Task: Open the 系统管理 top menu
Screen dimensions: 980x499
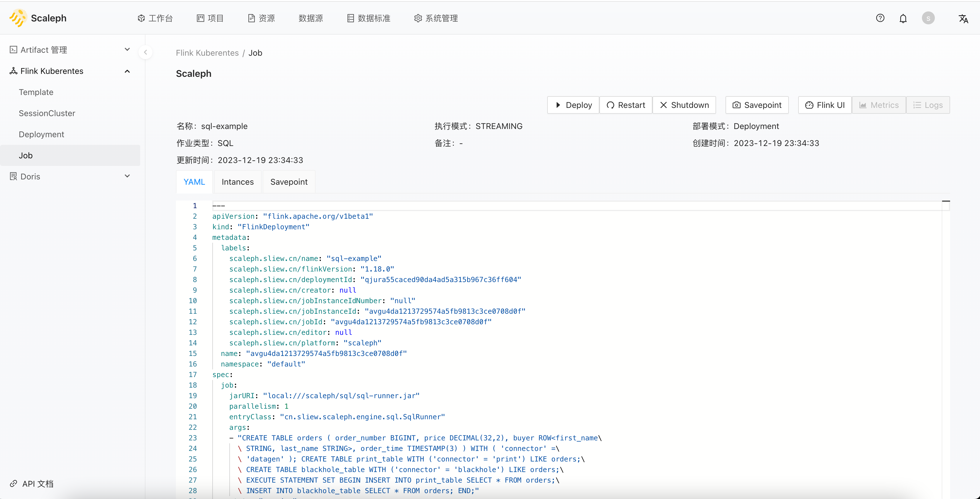Action: (x=437, y=18)
